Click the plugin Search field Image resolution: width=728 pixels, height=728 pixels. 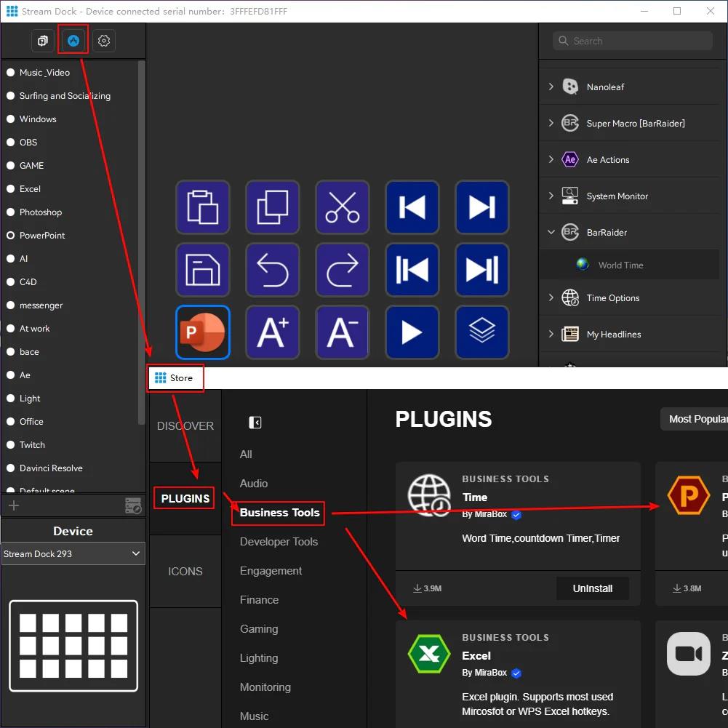pyautogui.click(x=633, y=41)
